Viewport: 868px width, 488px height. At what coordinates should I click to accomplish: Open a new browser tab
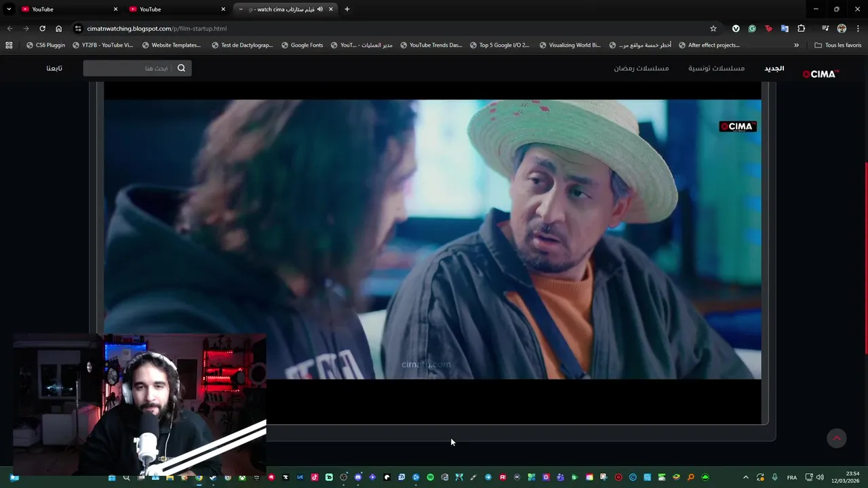[347, 9]
